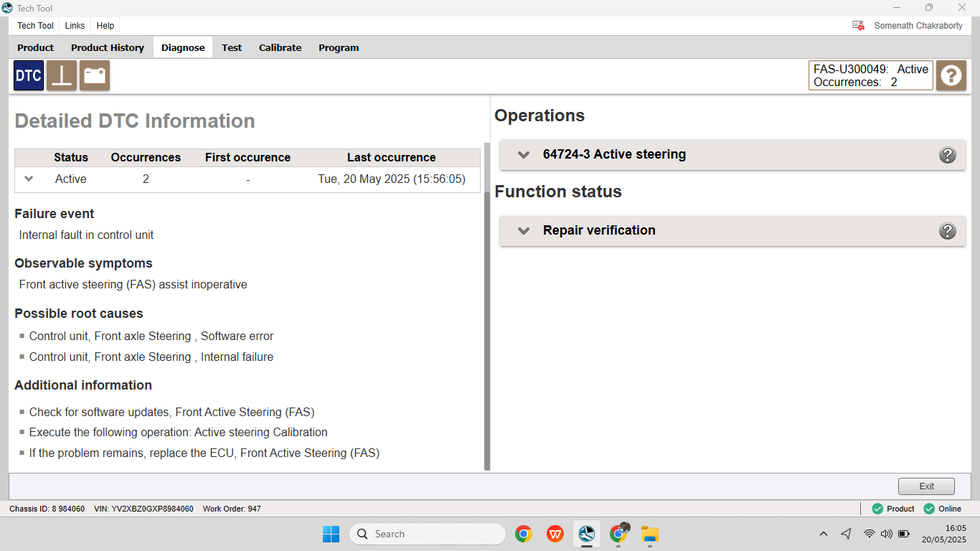
Task: Open the Tech Tool app in the taskbar
Action: 587,534
